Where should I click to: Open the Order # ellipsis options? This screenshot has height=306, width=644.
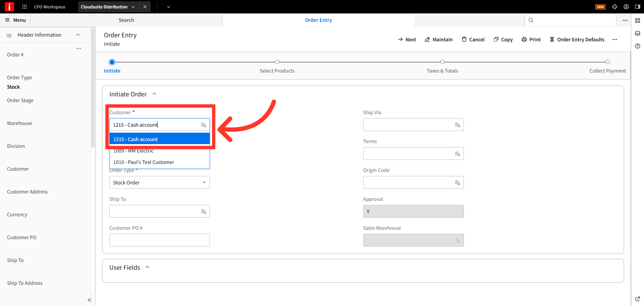[x=79, y=49]
